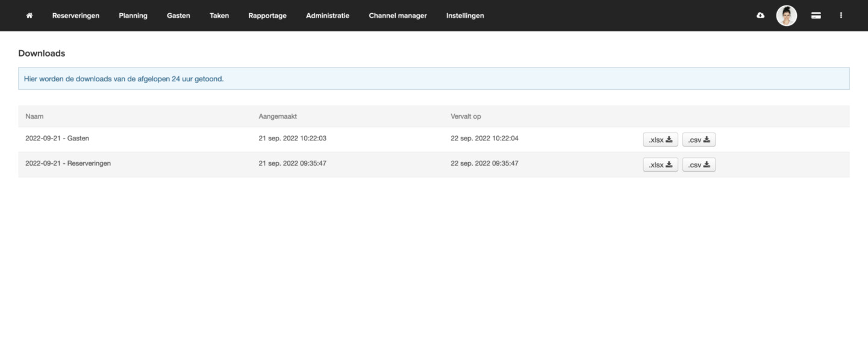Screen dimensions: 868x339
Task: Open the vertical three-dots menu
Action: (x=841, y=16)
